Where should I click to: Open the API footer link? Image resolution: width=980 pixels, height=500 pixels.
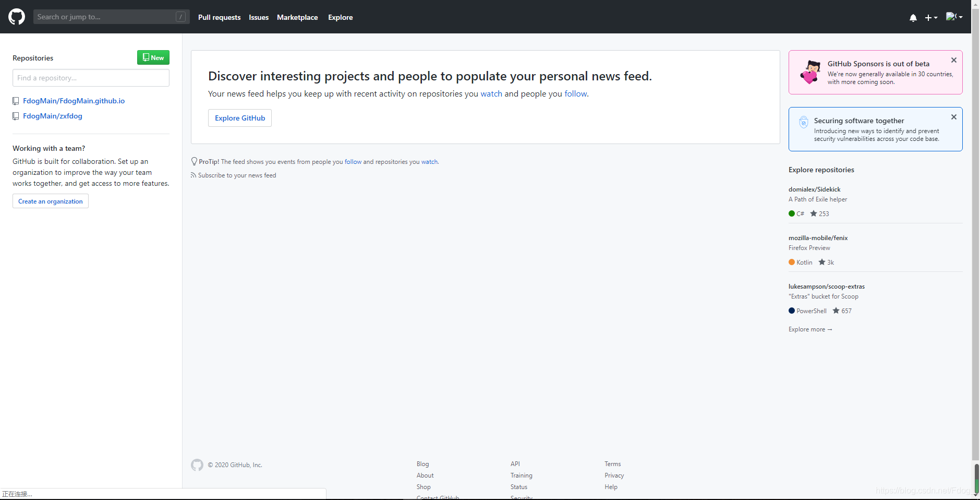click(x=515, y=464)
